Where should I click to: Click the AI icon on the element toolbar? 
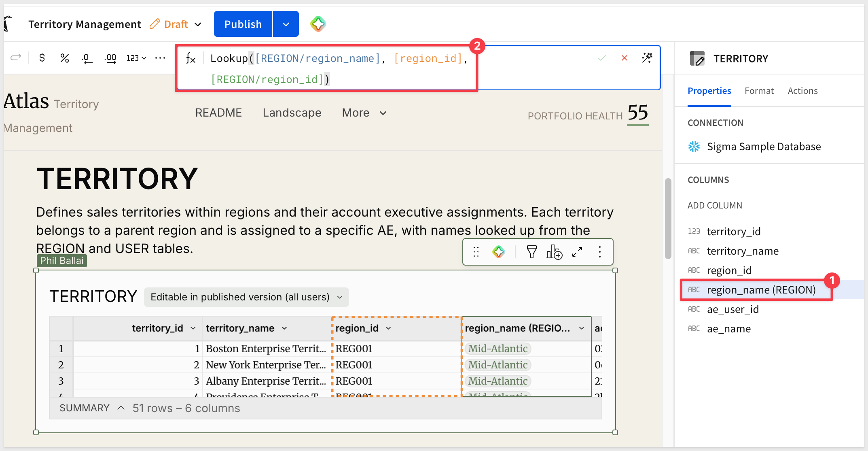(498, 252)
